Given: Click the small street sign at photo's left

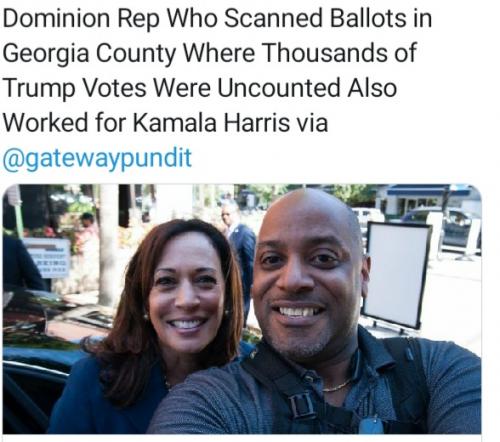Looking at the screenshot, I should point(48,257).
